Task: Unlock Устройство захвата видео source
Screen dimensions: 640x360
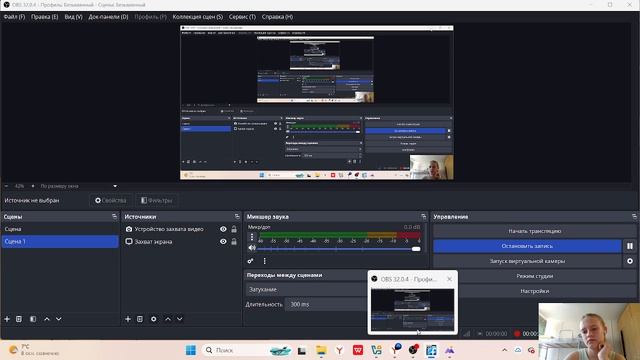Action: pyautogui.click(x=234, y=229)
